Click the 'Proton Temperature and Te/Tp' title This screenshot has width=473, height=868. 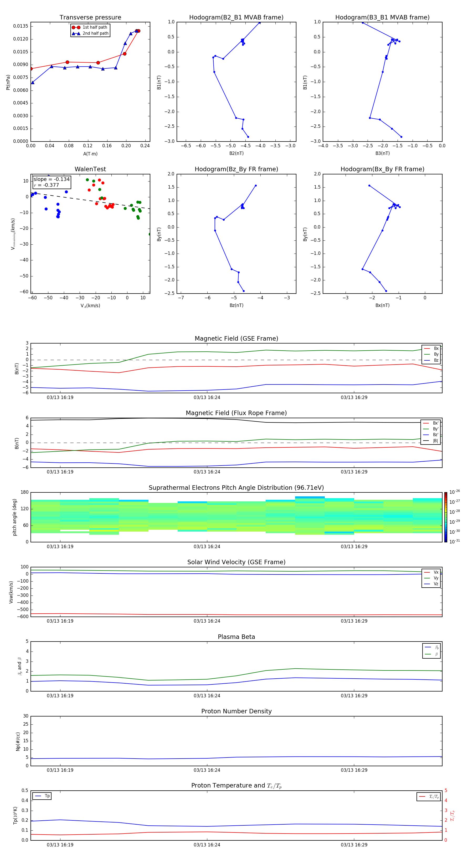tap(236, 786)
